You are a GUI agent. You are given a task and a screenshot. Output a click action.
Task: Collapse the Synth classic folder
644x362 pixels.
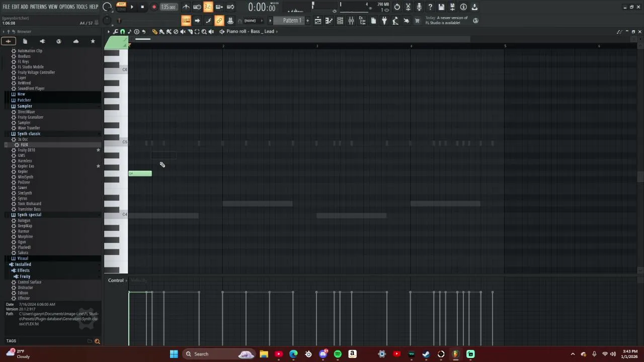(x=29, y=134)
